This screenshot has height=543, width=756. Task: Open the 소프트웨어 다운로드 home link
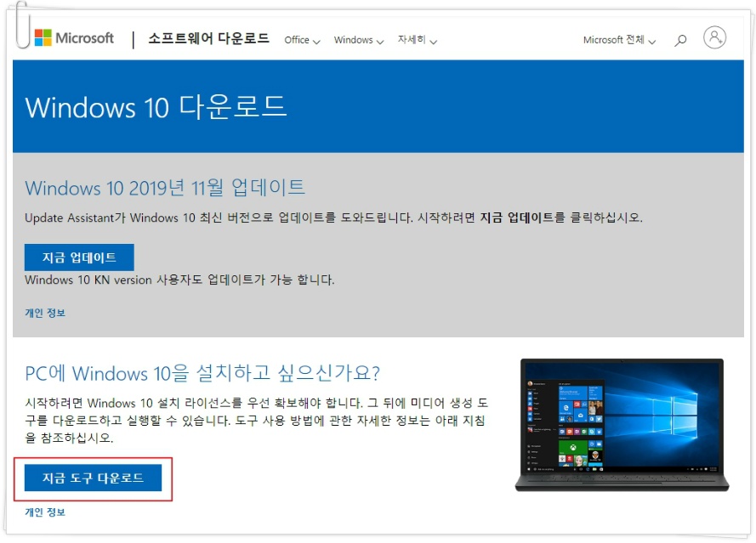coord(208,38)
